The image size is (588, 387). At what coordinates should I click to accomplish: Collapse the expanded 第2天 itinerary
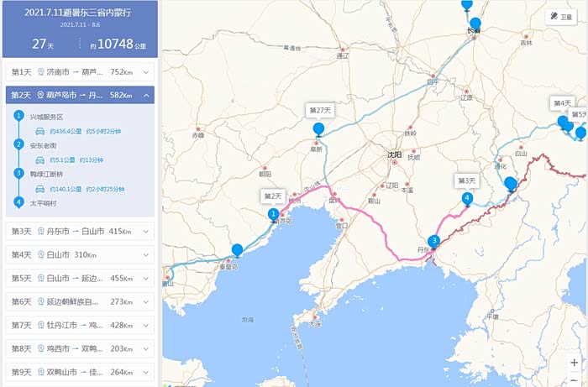click(146, 96)
